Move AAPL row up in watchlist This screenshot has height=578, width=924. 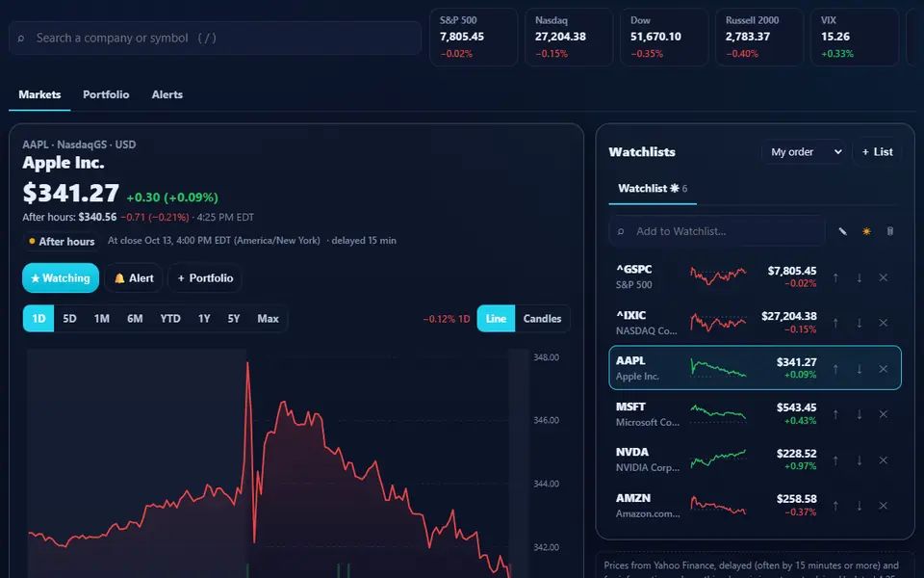pos(835,369)
